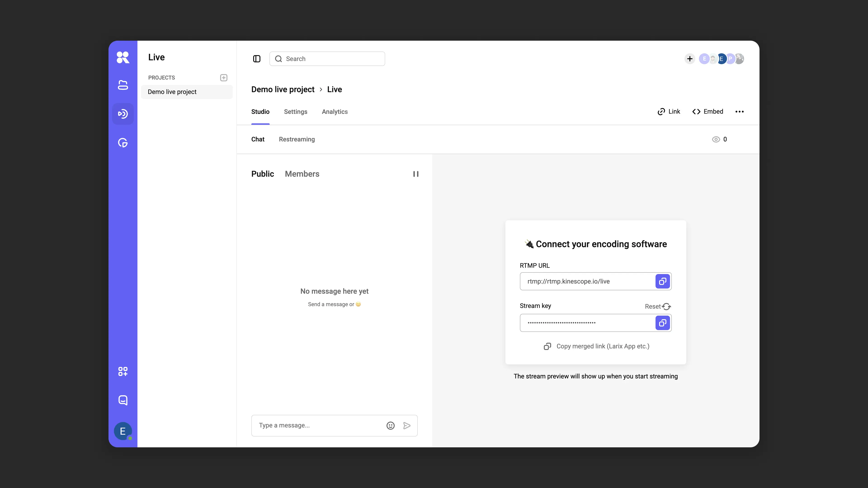Open the Restreaming sub-tab
Image resolution: width=868 pixels, height=488 pixels.
pyautogui.click(x=297, y=139)
